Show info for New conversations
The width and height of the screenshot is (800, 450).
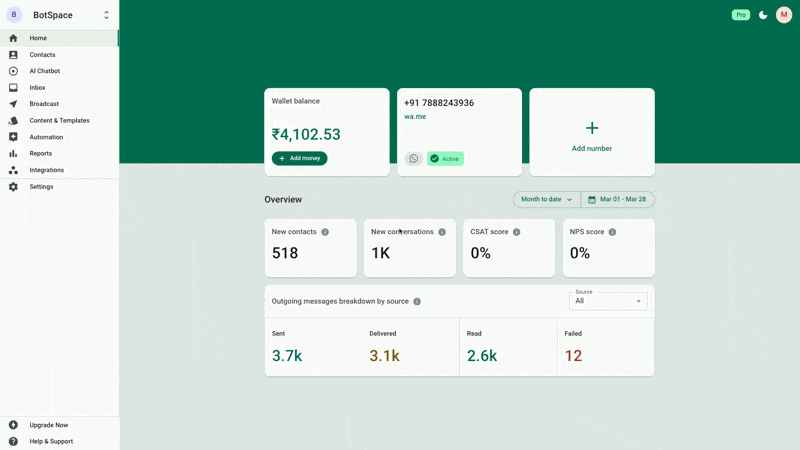pos(442,232)
